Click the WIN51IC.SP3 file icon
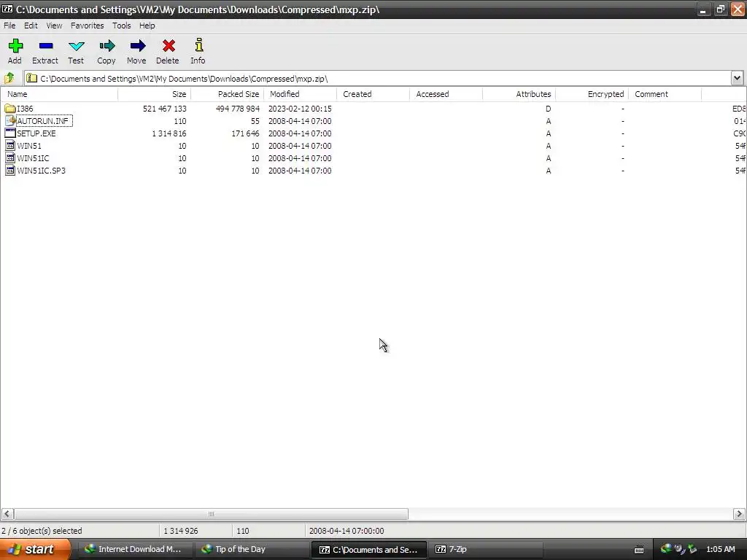747x560 pixels. coord(10,171)
